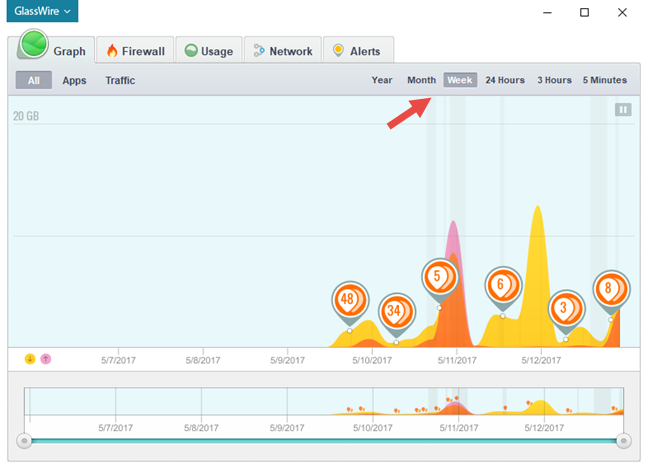Set time range to Month
648x469 pixels.
point(422,80)
